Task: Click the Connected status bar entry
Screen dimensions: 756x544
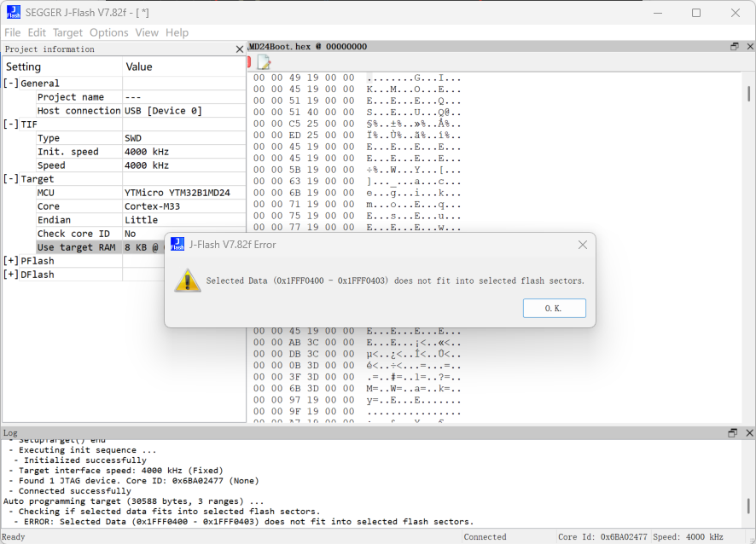Action: coord(485,537)
